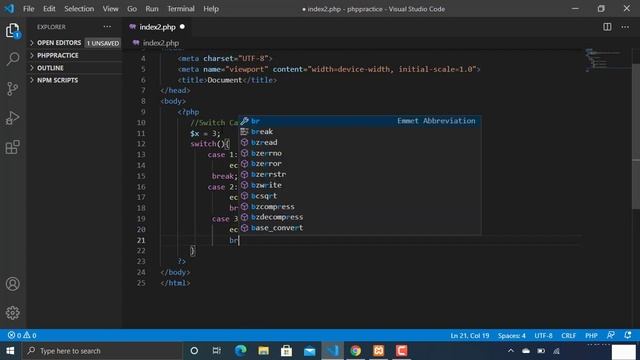Click the VS Code logo icon
This screenshot has width=640, height=360.
point(9,9)
